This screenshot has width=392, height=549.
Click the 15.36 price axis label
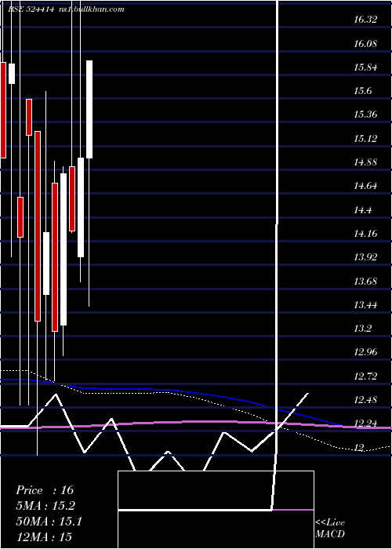point(365,115)
